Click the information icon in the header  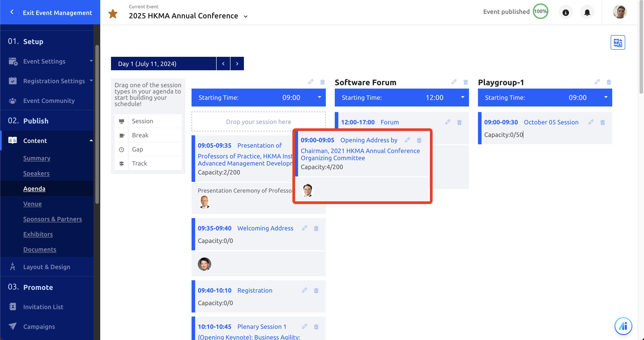pyautogui.click(x=565, y=12)
